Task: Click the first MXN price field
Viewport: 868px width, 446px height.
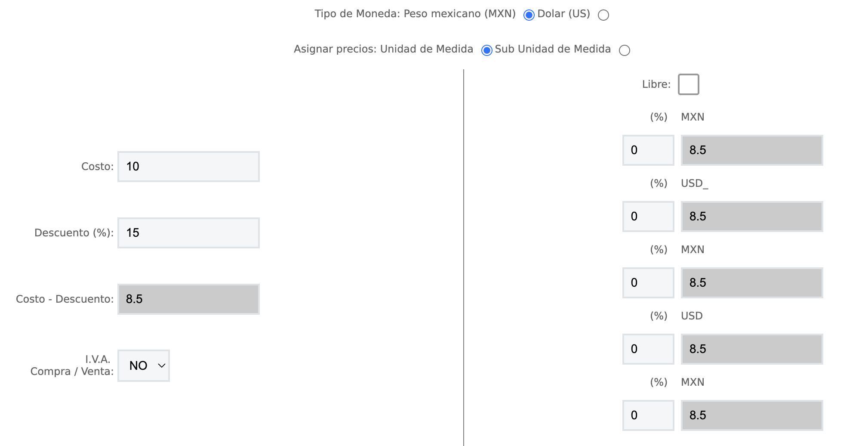Action: point(751,150)
